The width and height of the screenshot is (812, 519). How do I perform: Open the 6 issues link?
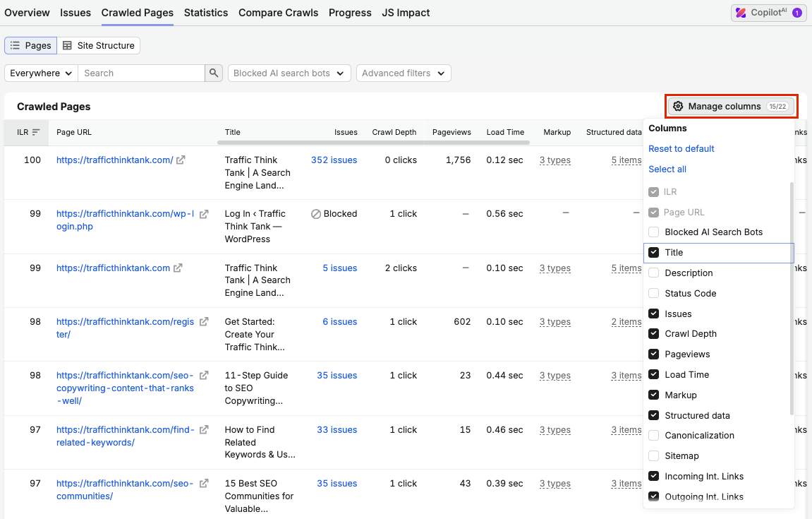click(340, 321)
